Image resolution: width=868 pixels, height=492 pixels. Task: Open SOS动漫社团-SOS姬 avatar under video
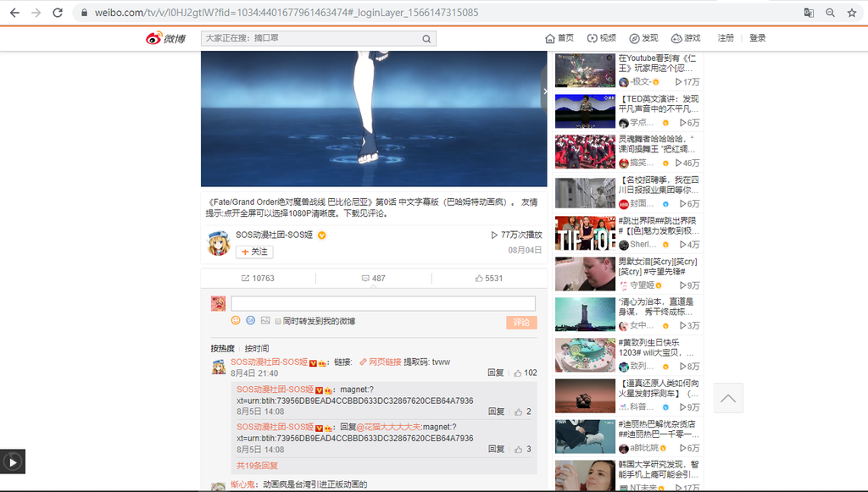coord(218,243)
